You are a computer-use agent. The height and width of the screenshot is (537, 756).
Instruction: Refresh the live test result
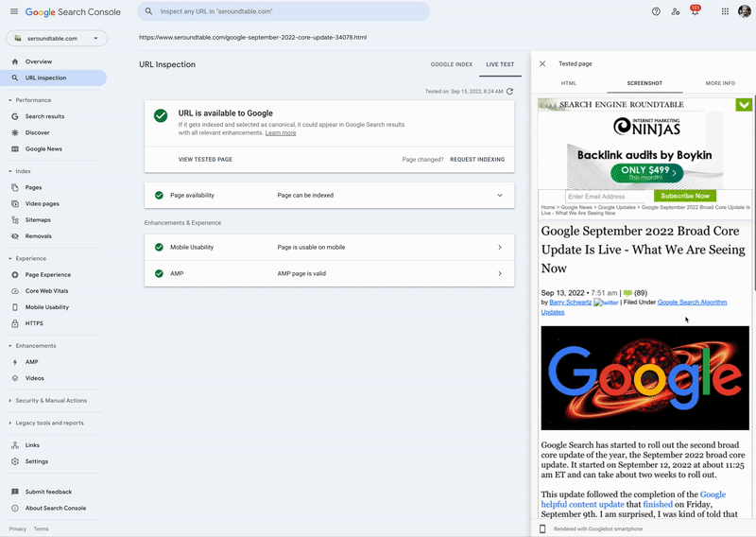pyautogui.click(x=509, y=91)
